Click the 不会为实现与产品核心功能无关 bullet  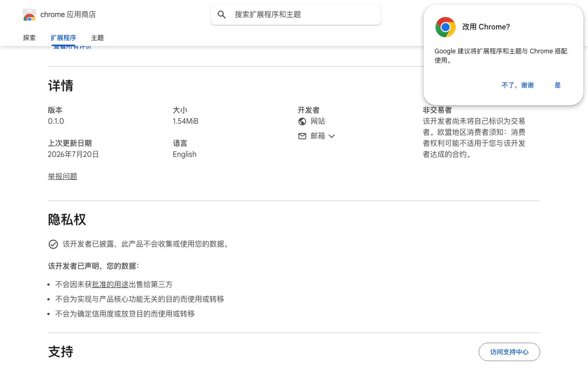coord(140,299)
